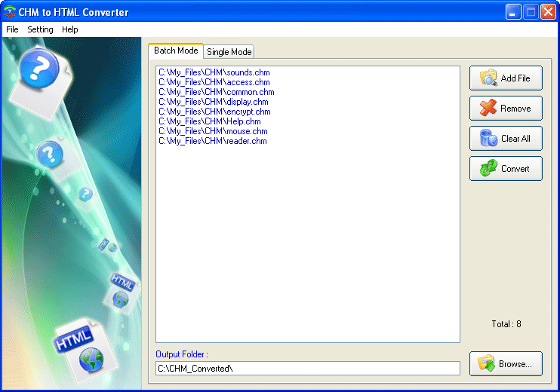Open the File menu
The image size is (560, 392).
click(x=12, y=29)
